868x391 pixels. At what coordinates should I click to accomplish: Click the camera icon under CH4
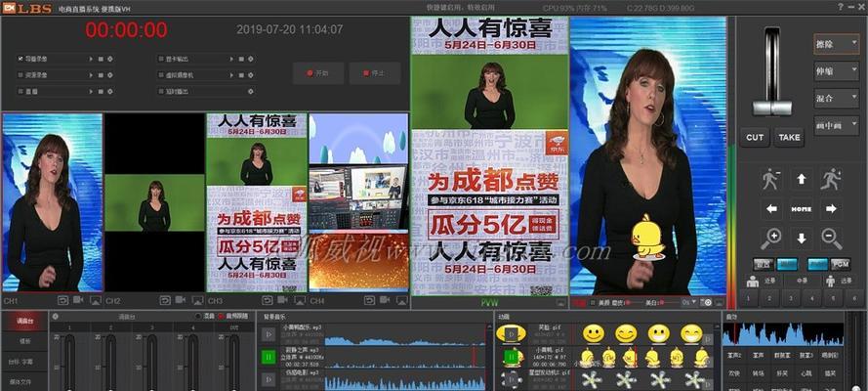pyautogui.click(x=386, y=300)
